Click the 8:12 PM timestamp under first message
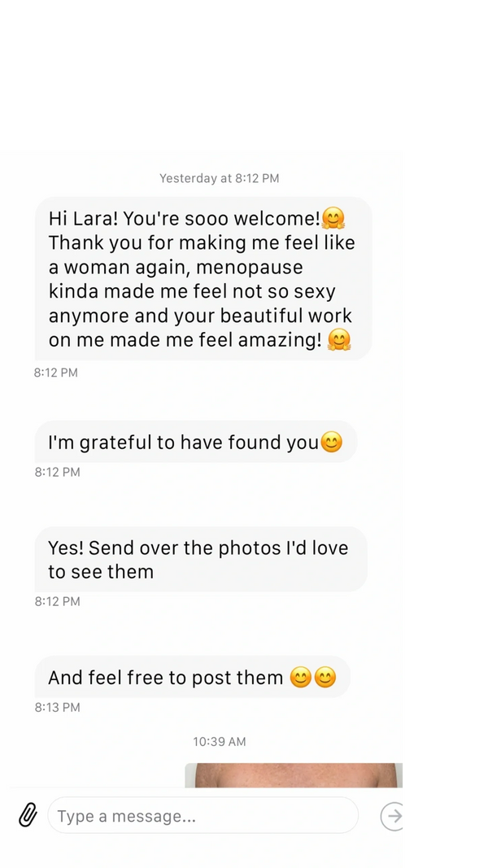The width and height of the screenshot is (488, 868). tap(57, 373)
